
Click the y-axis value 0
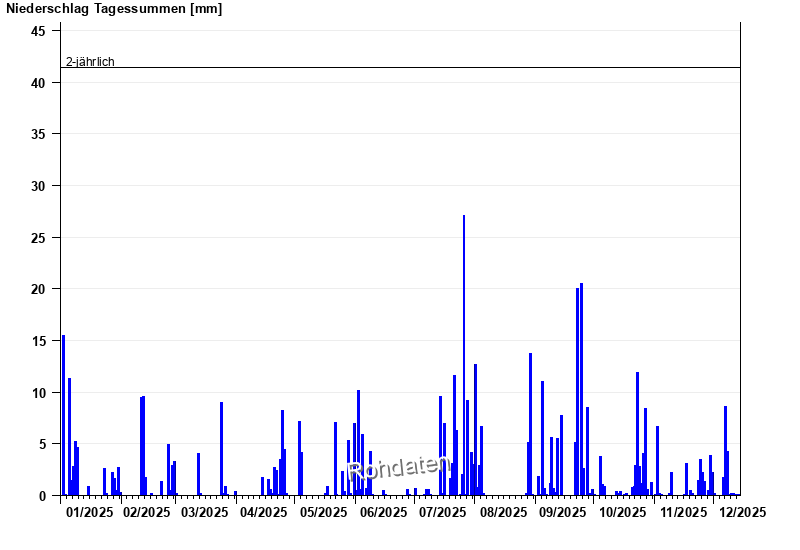(x=43, y=496)
